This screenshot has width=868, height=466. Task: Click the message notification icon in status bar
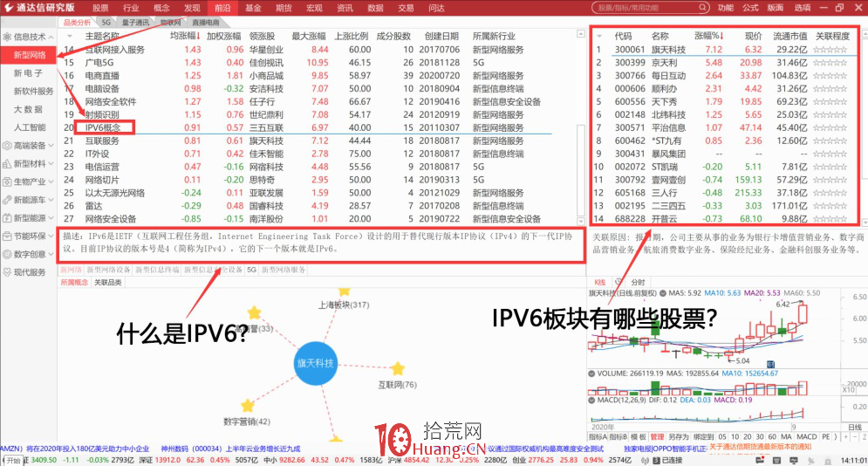[x=760, y=460]
